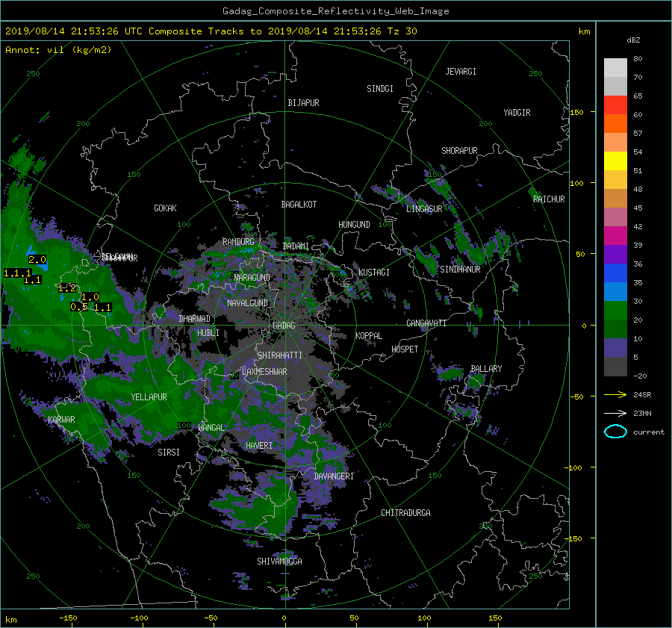Click the dBZ legend heading
The width and height of the screenshot is (672, 628).
point(633,40)
